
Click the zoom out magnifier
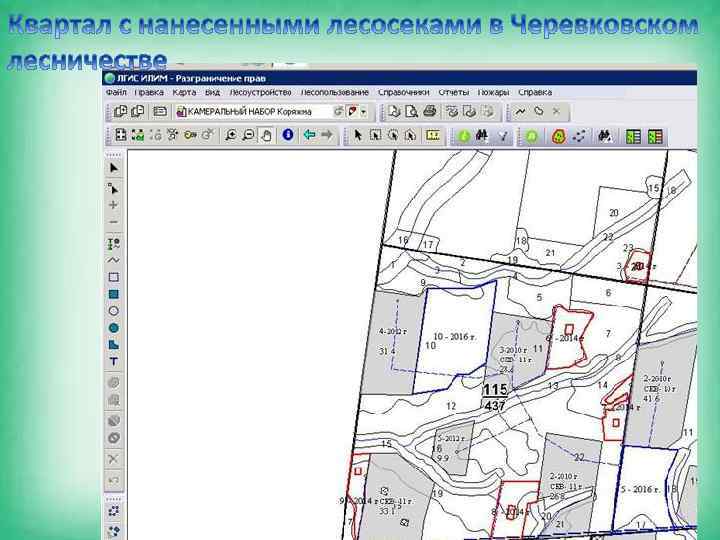[x=248, y=135]
